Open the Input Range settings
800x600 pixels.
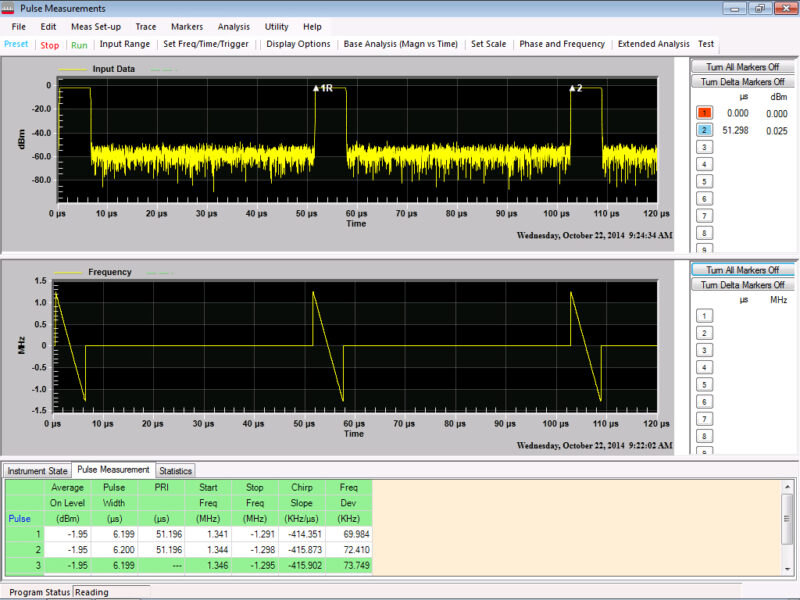pos(128,44)
